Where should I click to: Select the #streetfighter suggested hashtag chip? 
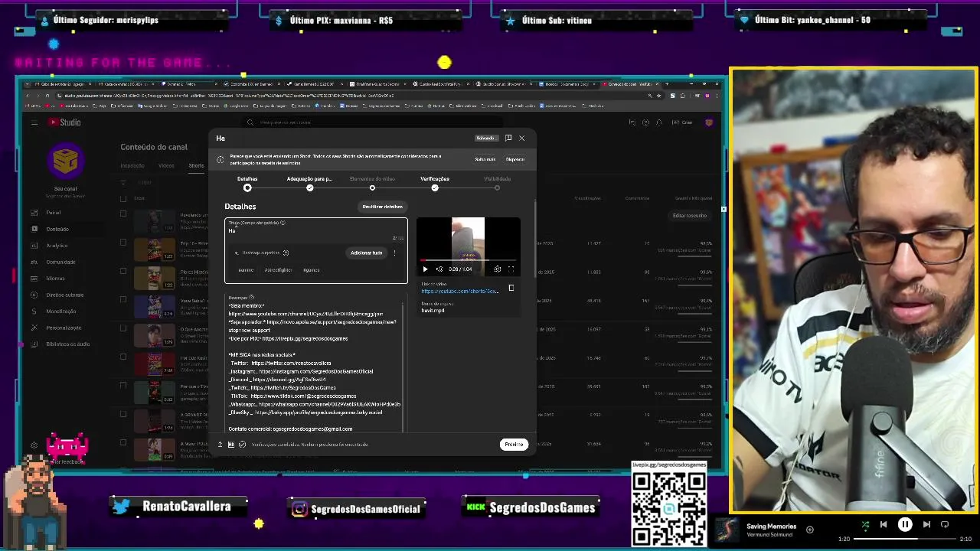(x=278, y=270)
